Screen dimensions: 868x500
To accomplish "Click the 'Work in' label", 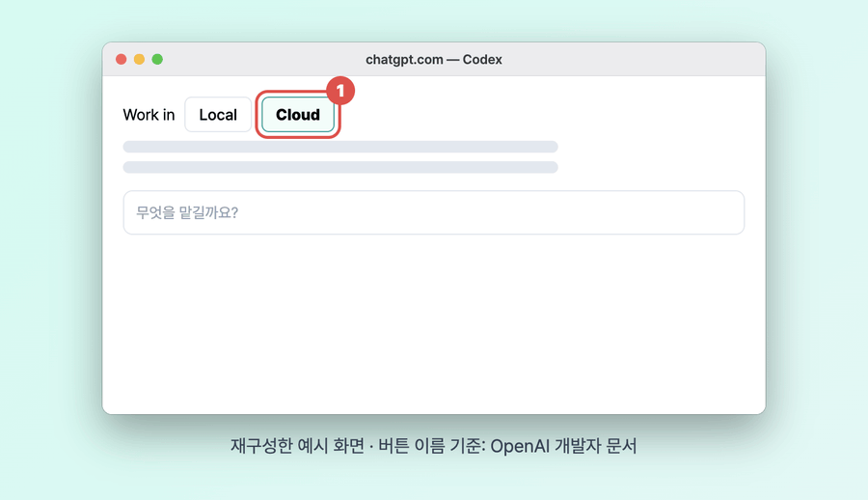I will [x=149, y=115].
